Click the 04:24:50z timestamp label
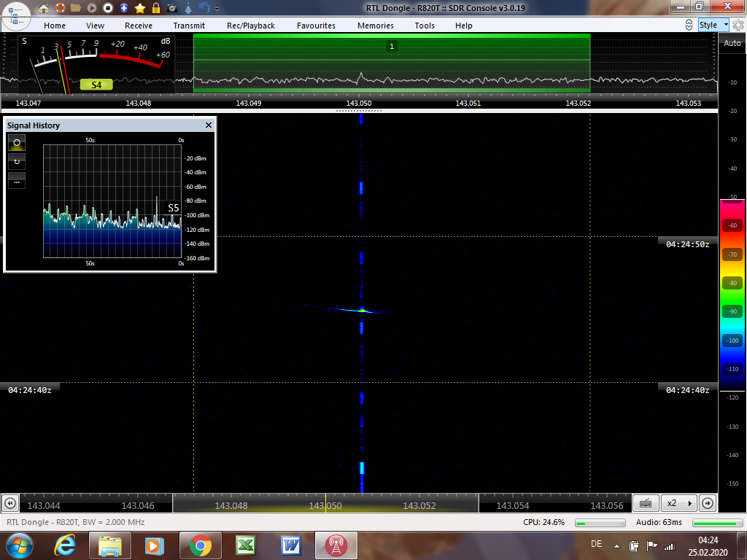747x560 pixels. pyautogui.click(x=687, y=244)
